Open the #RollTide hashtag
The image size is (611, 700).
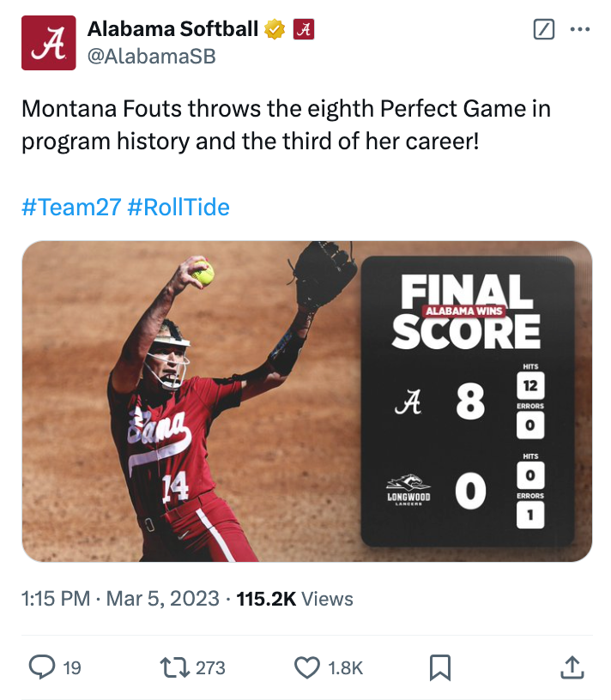pos(178,207)
